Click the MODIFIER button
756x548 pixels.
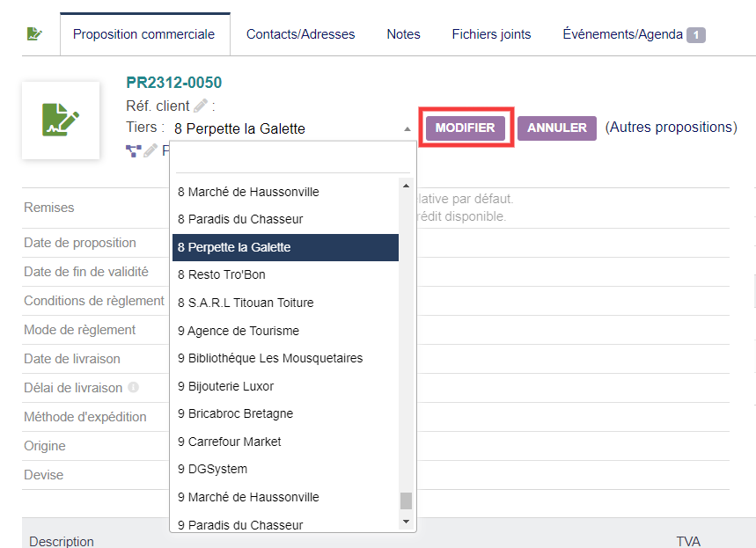coord(466,128)
